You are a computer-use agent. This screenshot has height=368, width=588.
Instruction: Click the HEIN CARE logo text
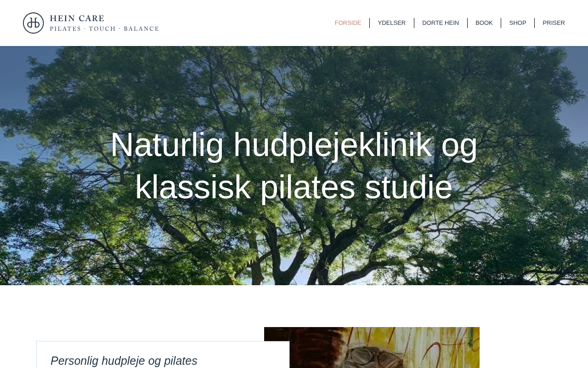[77, 18]
